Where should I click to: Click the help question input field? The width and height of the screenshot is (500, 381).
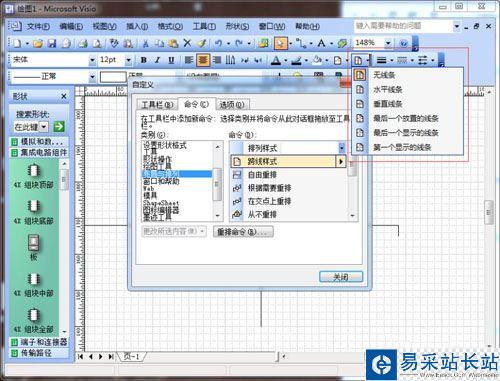point(403,26)
